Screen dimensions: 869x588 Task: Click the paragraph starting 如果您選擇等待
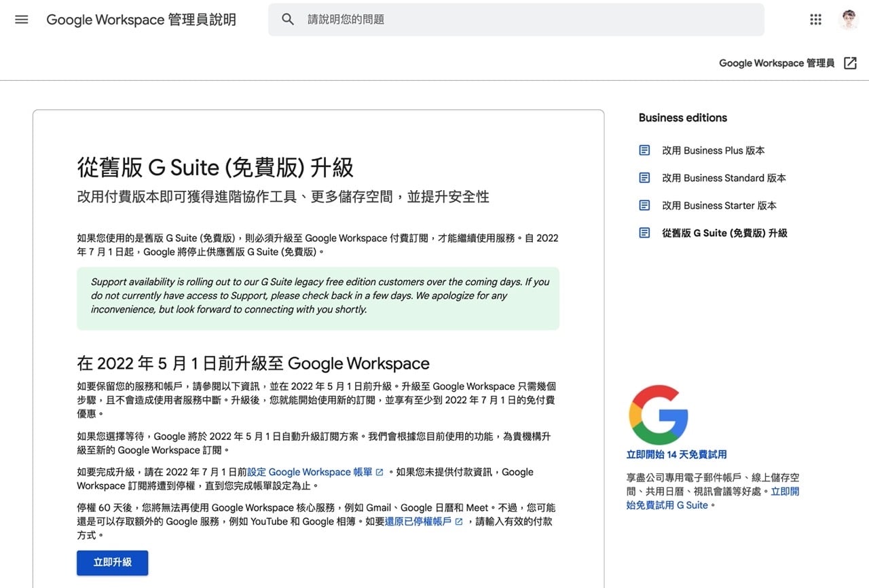click(314, 443)
